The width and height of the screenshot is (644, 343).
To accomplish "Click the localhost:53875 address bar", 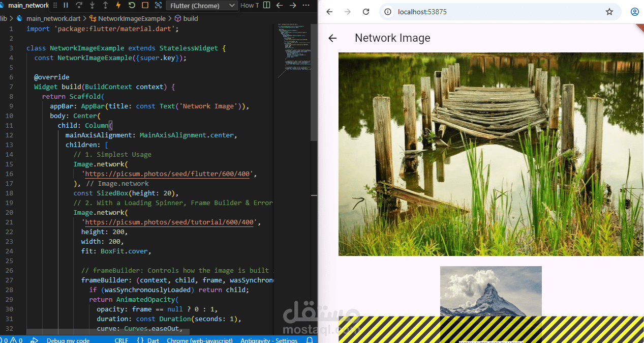I will tap(500, 12).
